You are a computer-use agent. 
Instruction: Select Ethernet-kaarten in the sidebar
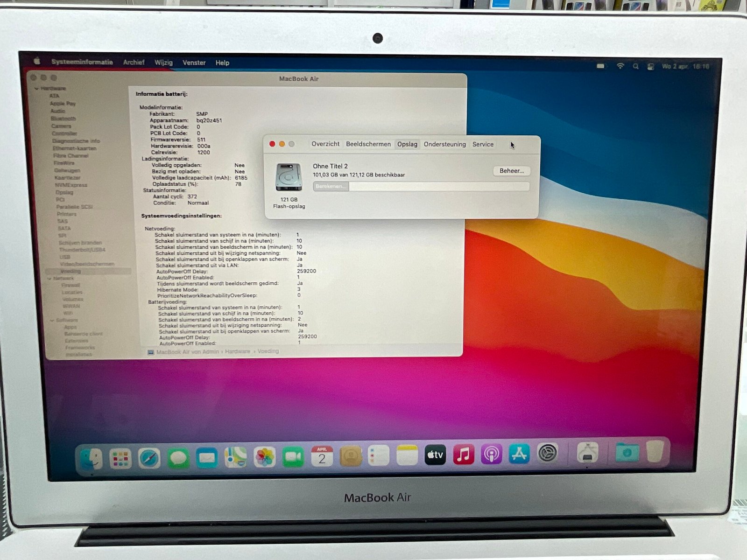pyautogui.click(x=75, y=148)
